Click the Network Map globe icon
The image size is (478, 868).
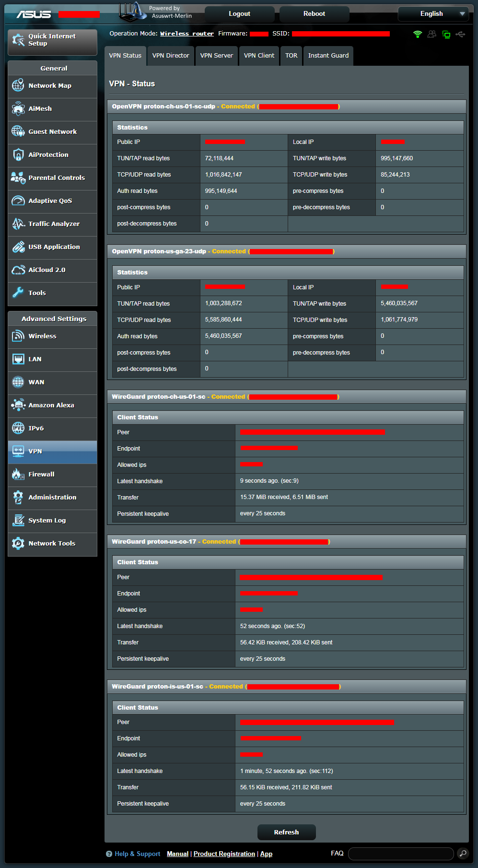tap(18, 85)
